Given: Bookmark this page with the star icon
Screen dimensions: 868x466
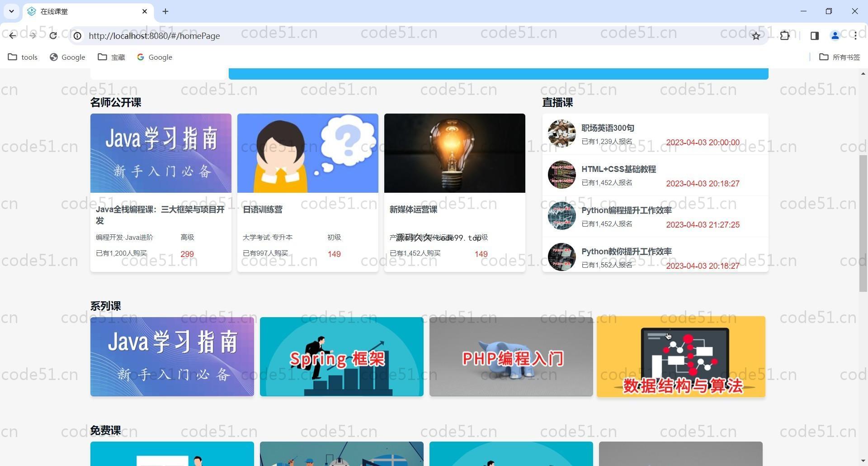Looking at the screenshot, I should 756,36.
